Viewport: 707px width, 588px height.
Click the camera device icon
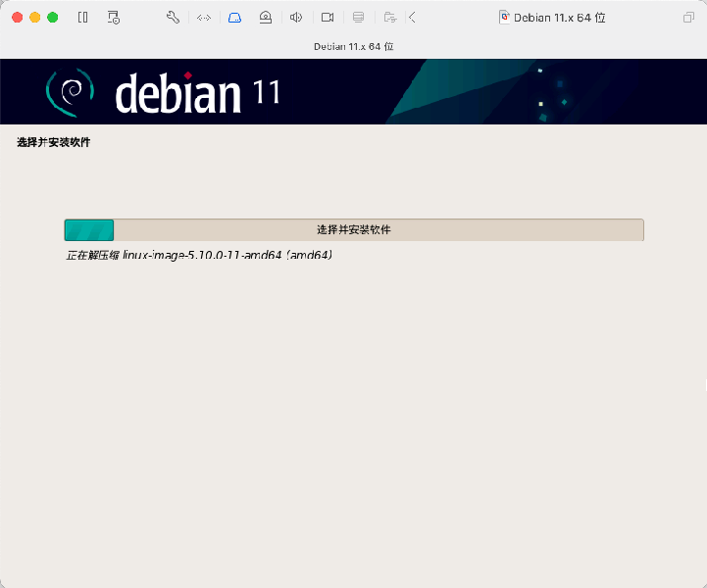pos(328,18)
